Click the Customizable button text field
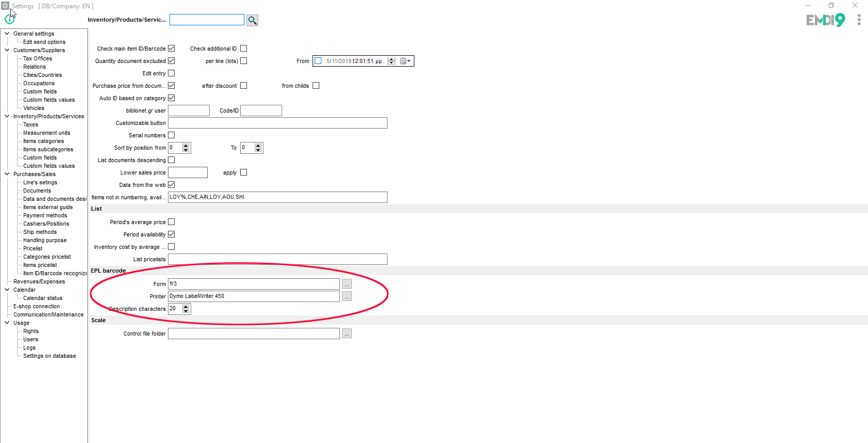 point(277,123)
